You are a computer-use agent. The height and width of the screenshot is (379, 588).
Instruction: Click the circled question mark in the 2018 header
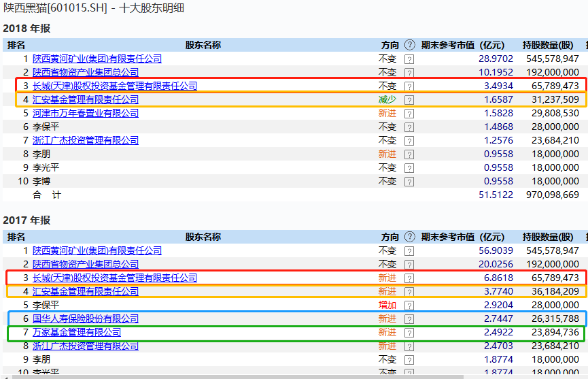(409, 45)
